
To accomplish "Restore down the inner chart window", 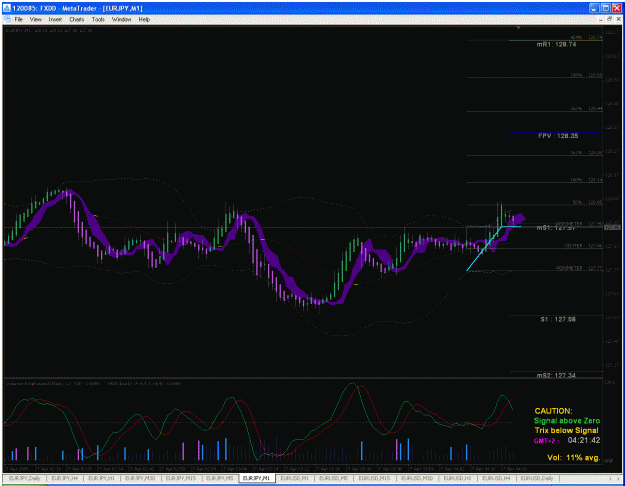I will (x=610, y=19).
